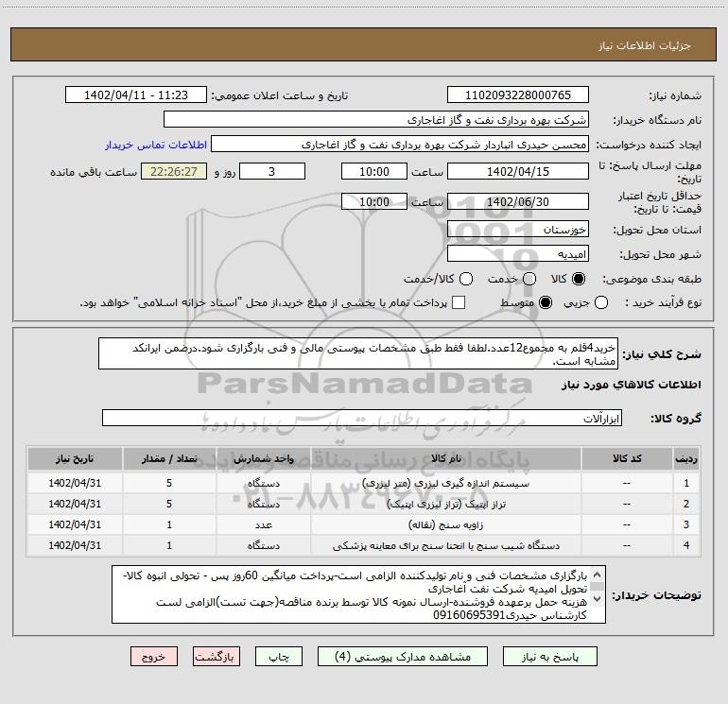Open اطلاعات تماس خریدار link
Viewport: 728px width, 704px height.
click(x=156, y=145)
